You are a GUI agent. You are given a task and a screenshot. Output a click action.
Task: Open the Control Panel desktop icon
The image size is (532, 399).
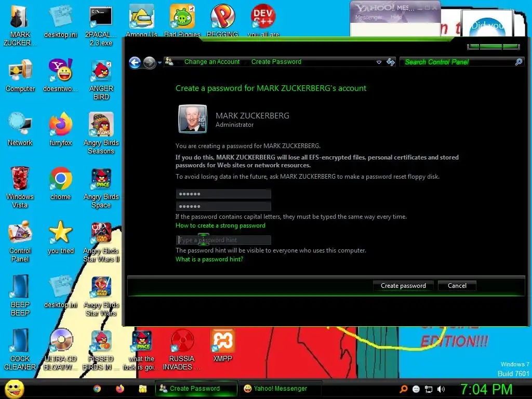pos(20,242)
